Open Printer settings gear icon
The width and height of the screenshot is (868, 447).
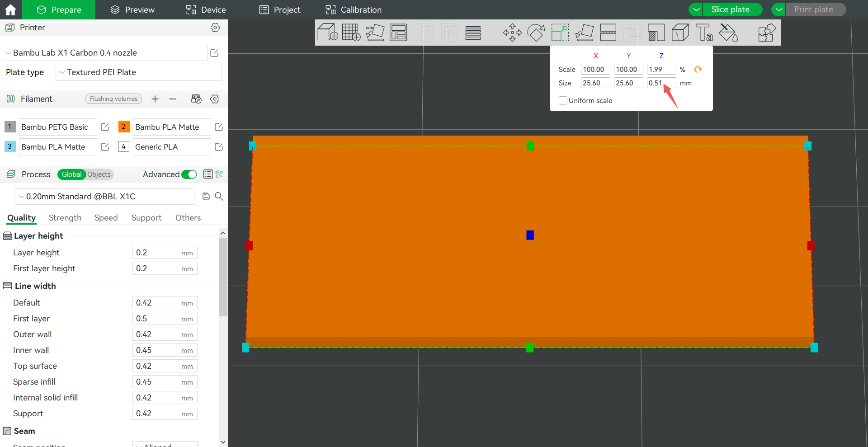pos(215,28)
